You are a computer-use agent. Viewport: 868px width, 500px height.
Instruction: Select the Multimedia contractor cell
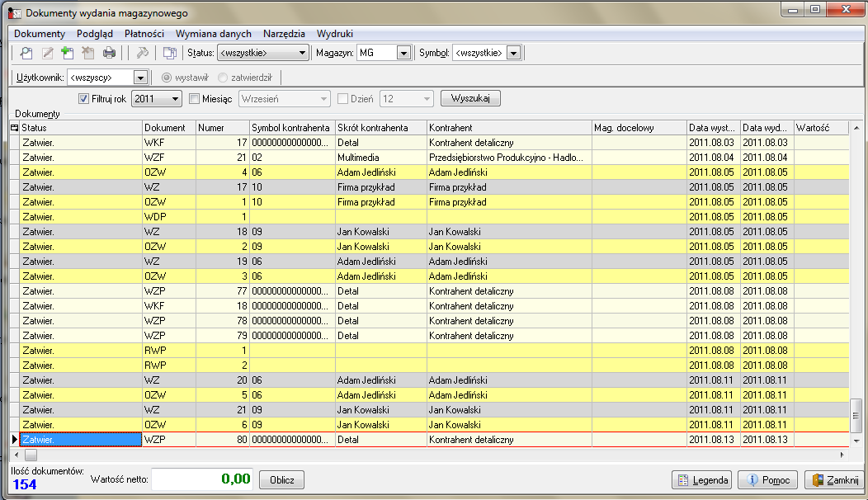[381, 158]
